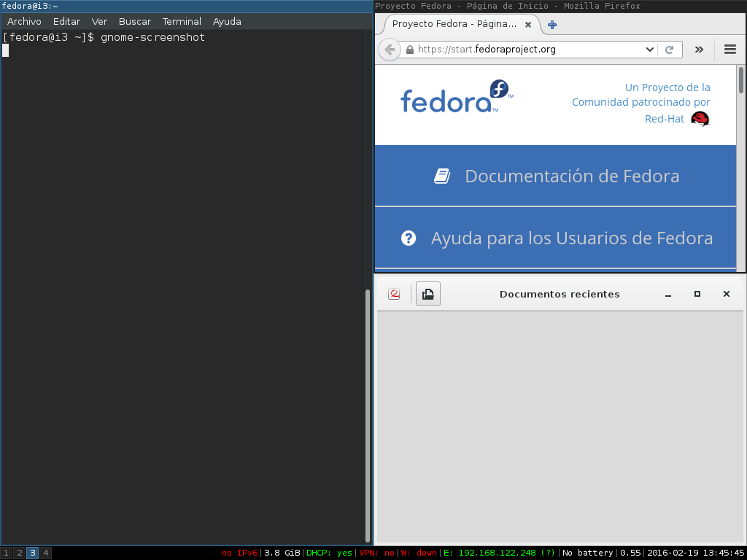This screenshot has width=747, height=560.
Task: Click the gnome-screenshot command text in terminal
Action: [x=153, y=37]
